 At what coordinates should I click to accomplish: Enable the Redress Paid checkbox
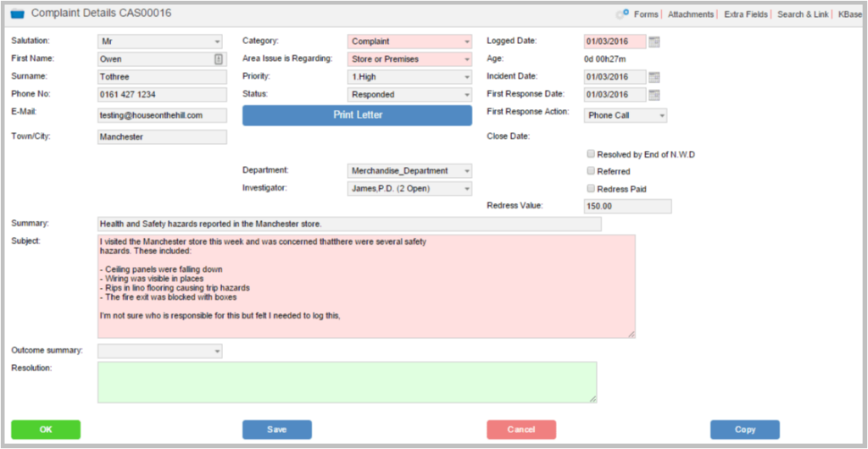click(x=591, y=189)
